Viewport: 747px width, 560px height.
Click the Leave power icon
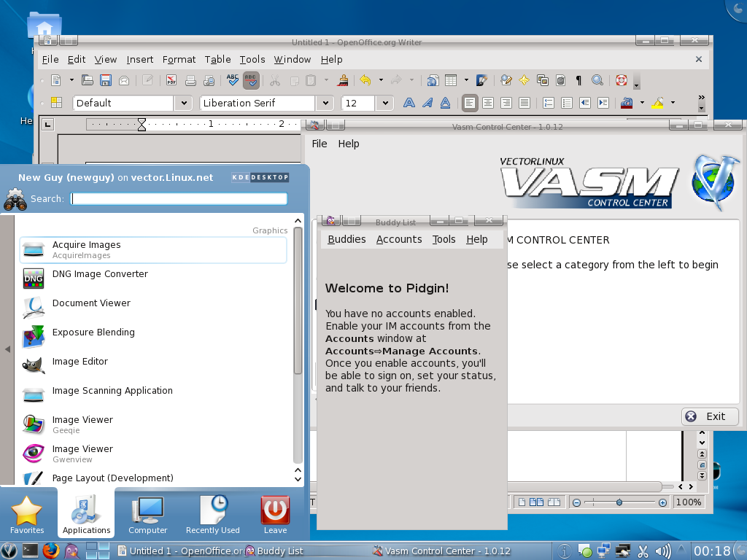275,515
